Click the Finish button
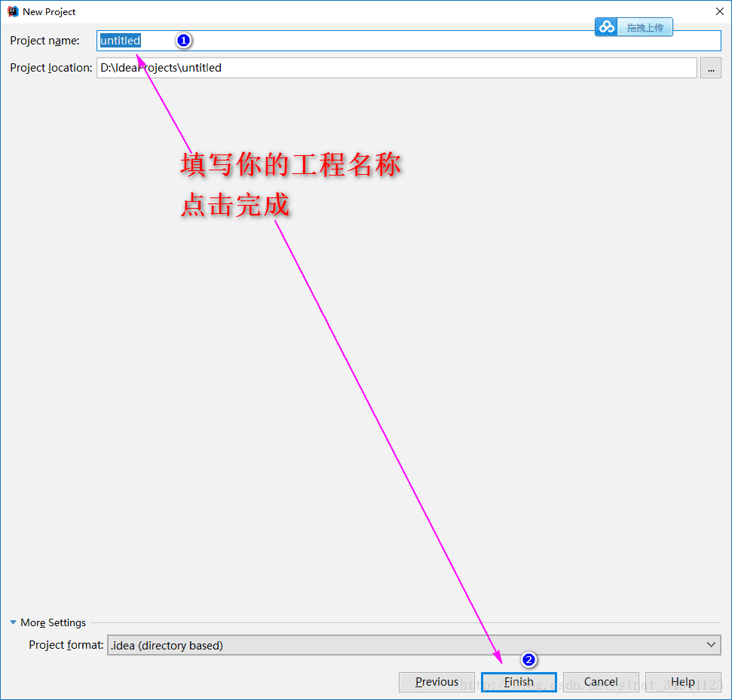Image resolution: width=732 pixels, height=700 pixels. click(x=518, y=681)
